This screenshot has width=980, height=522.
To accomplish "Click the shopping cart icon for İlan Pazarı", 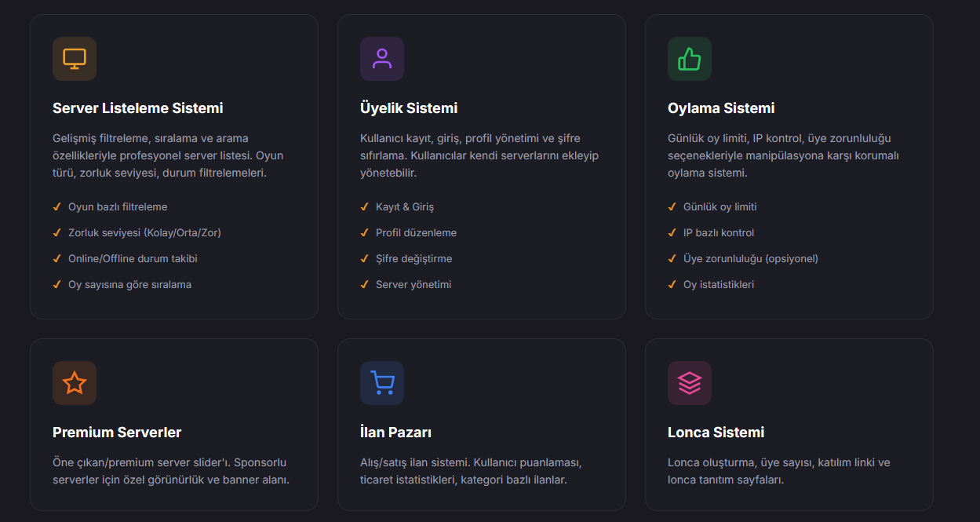I will point(382,383).
